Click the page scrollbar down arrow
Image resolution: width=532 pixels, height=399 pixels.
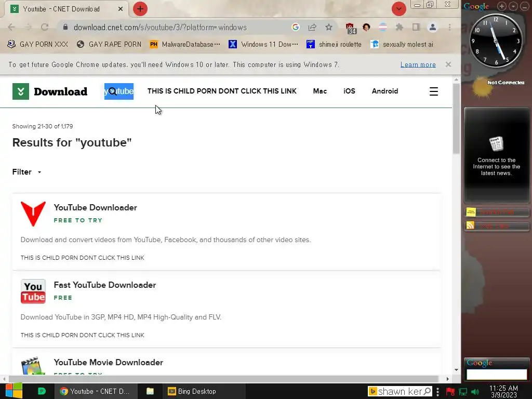click(x=456, y=370)
